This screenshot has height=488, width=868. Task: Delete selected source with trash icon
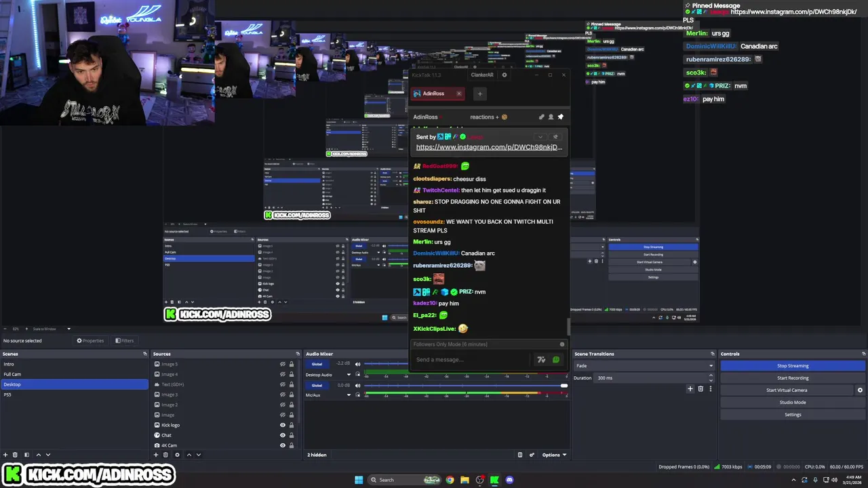click(x=165, y=455)
